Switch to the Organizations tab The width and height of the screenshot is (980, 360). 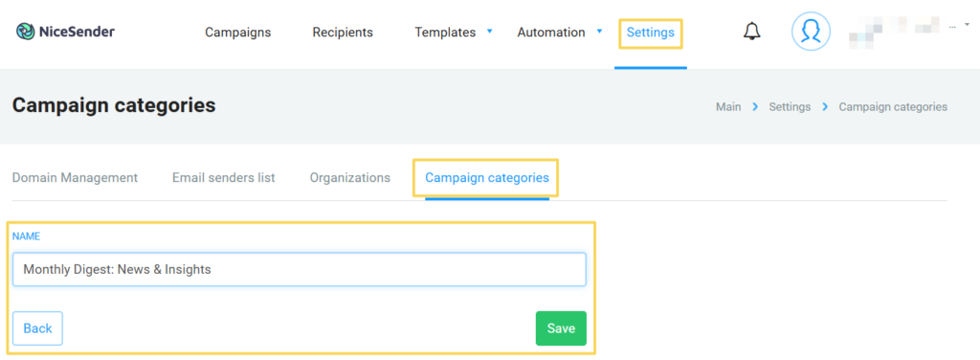tap(350, 177)
